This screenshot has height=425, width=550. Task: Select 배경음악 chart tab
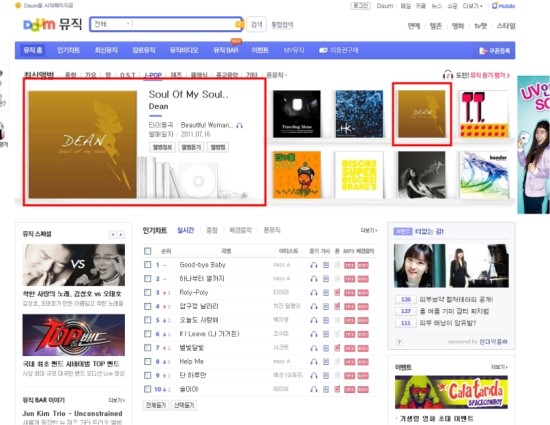(x=240, y=230)
